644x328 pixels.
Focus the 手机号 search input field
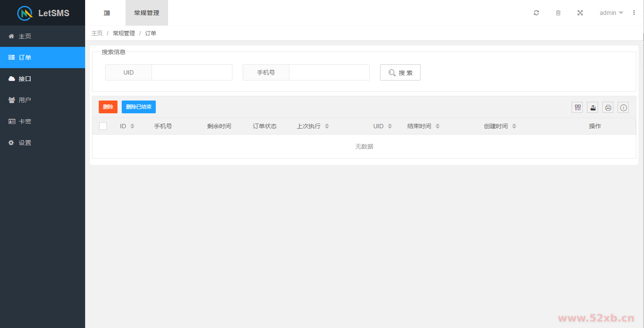[329, 72]
